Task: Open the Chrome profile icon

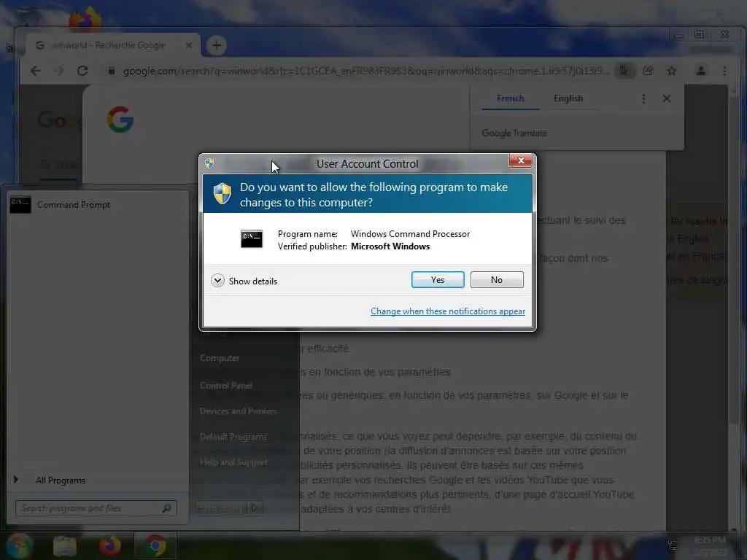Action: [701, 71]
